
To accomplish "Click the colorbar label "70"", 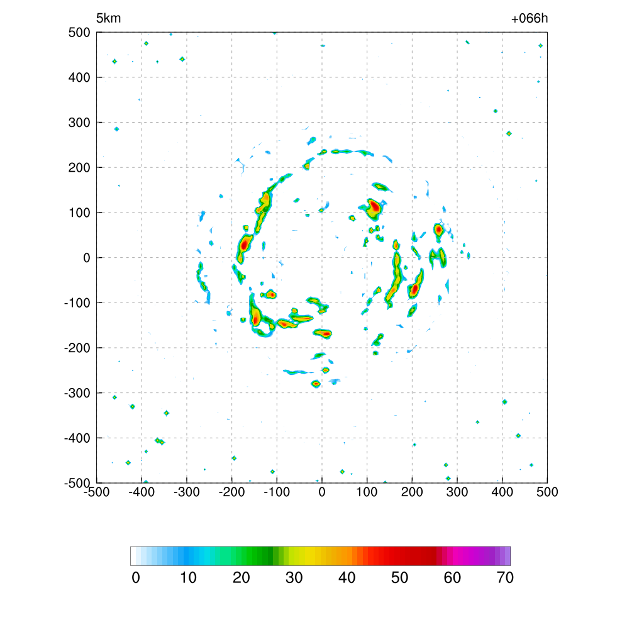I will [505, 578].
